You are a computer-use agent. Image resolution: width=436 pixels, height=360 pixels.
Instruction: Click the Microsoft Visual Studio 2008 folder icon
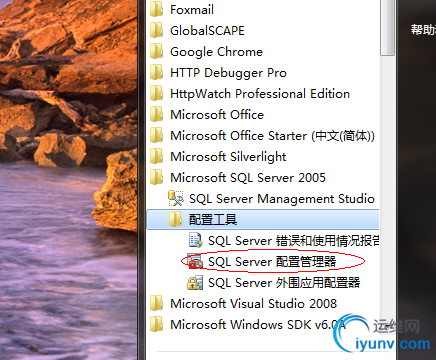click(x=156, y=303)
